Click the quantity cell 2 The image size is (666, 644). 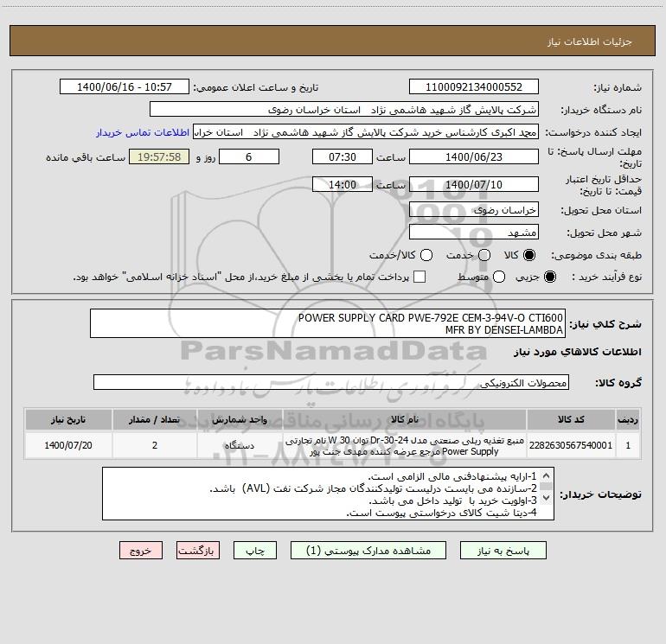coord(155,445)
